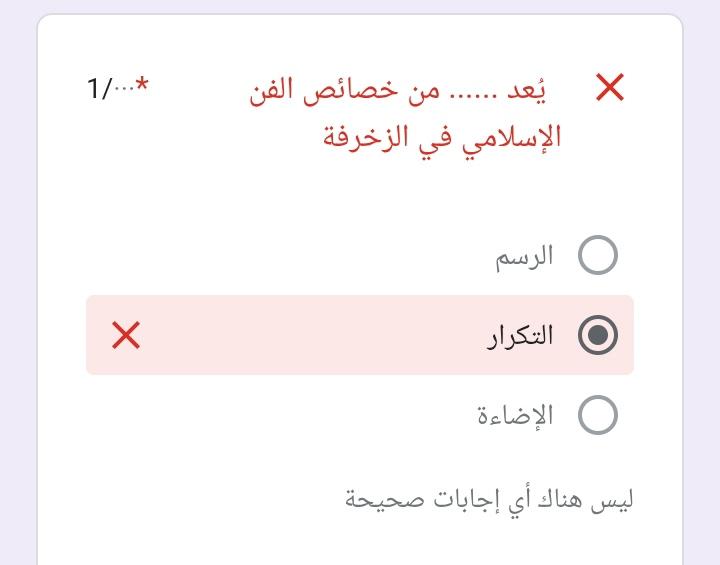This screenshot has height=565, width=720.
Task: Click the الإضاءة answer label text
Action: click(515, 415)
